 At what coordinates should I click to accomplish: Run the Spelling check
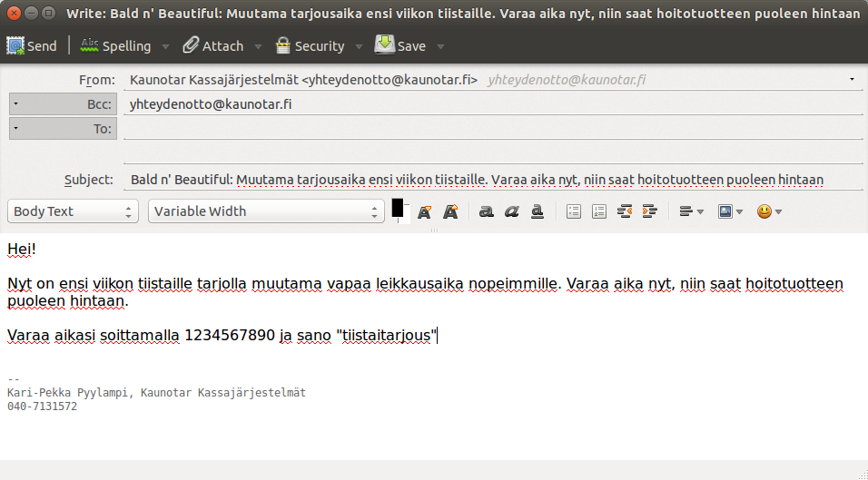[x=115, y=45]
